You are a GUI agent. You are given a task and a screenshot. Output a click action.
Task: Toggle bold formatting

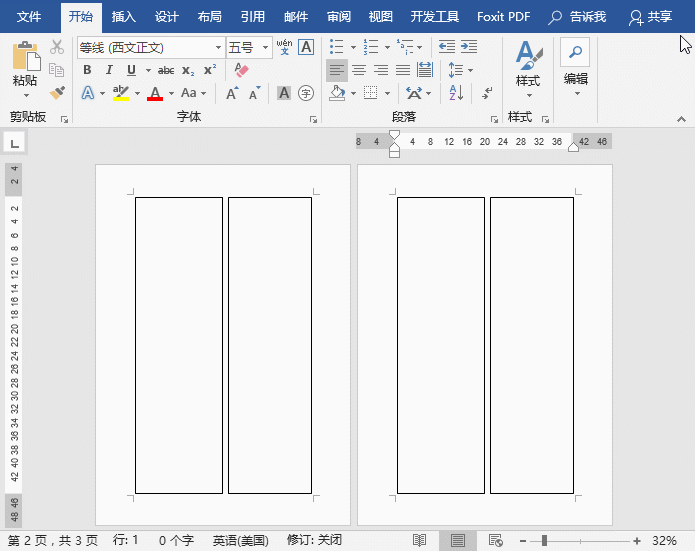(87, 70)
